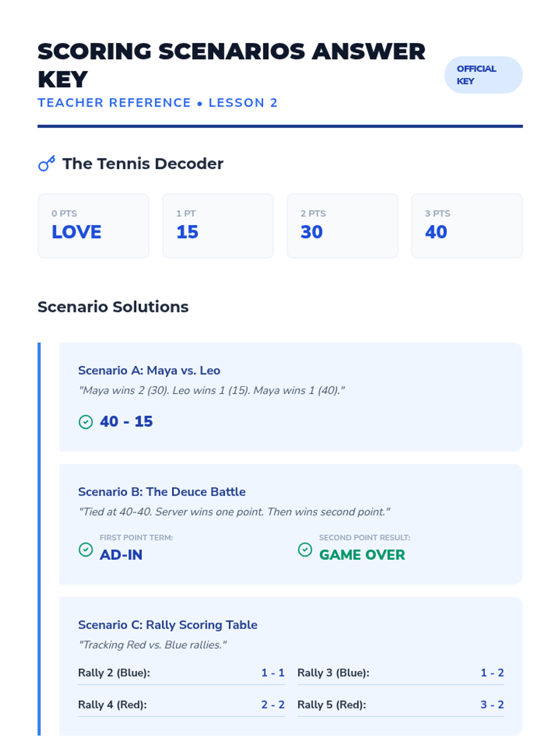Click the Scenario Solutions heading
Viewport: 560px width, 747px height.
(113, 307)
